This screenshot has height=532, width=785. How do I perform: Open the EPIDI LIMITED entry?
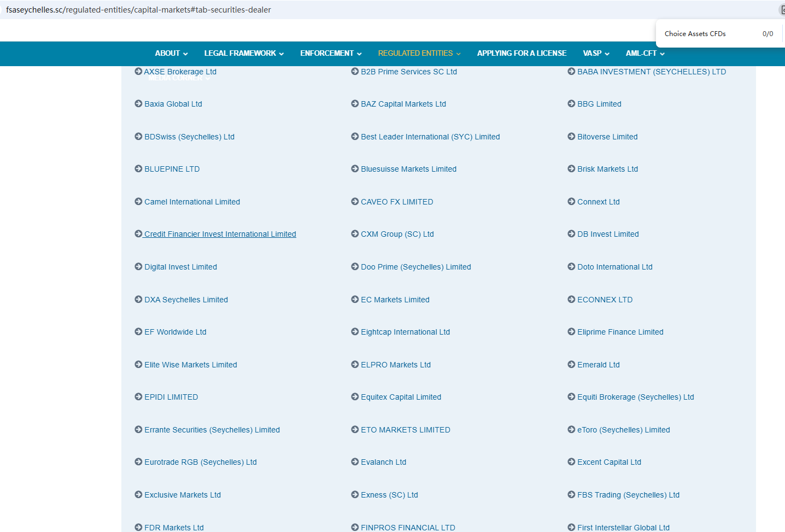(171, 397)
